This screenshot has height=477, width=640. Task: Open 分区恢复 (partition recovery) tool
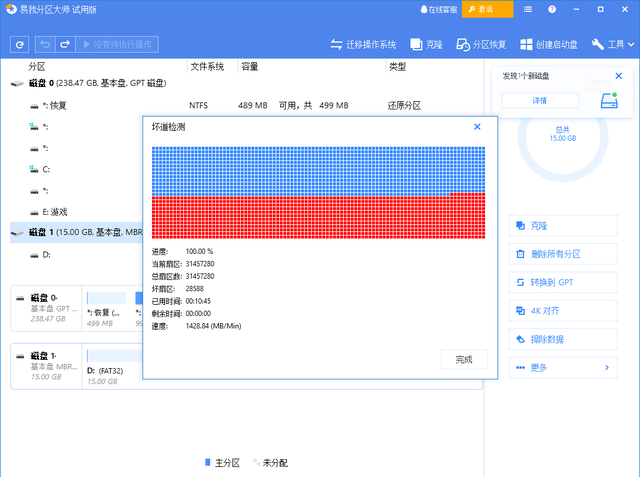[x=481, y=45]
